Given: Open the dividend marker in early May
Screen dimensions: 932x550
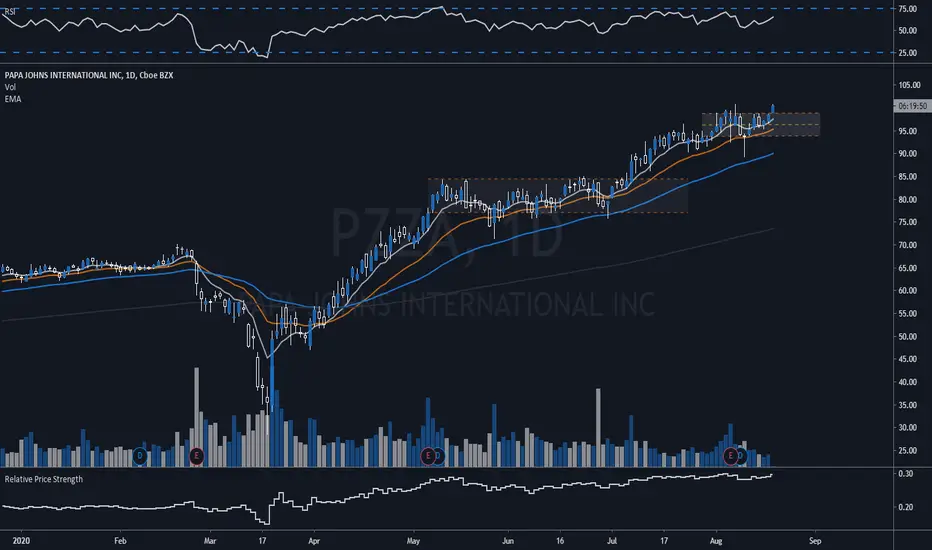Looking at the screenshot, I should pos(439,456).
